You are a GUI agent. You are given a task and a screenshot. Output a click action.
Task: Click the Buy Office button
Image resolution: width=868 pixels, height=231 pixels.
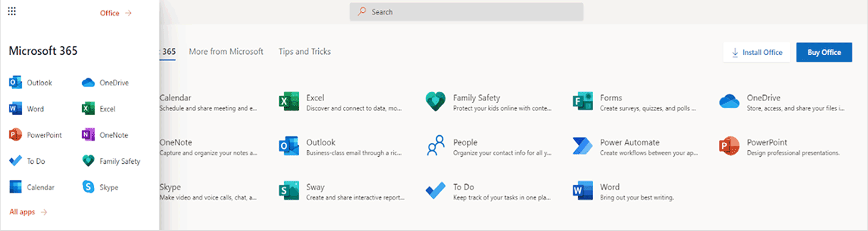[824, 52]
